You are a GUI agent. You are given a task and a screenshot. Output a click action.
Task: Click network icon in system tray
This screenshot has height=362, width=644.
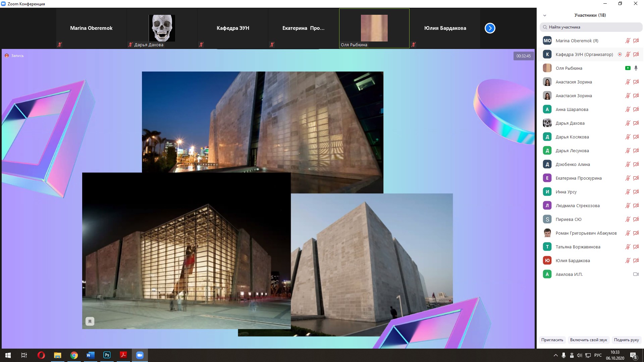pos(588,355)
